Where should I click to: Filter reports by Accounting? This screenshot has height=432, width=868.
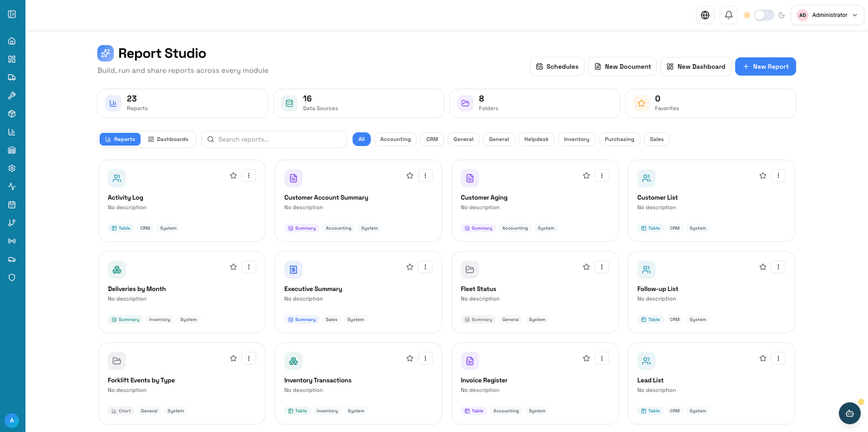(395, 139)
